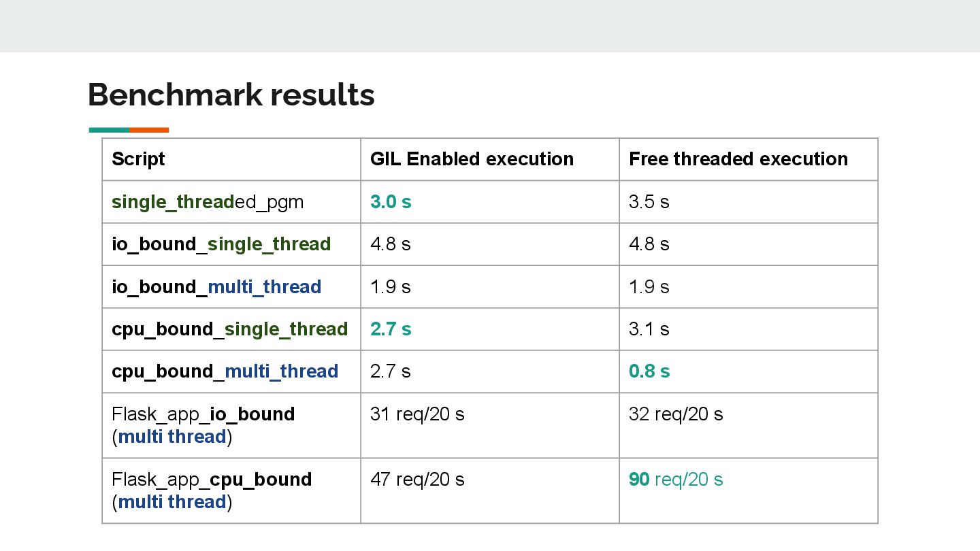This screenshot has width=980, height=551.
Task: Click the green 0.8 s result
Action: click(649, 371)
